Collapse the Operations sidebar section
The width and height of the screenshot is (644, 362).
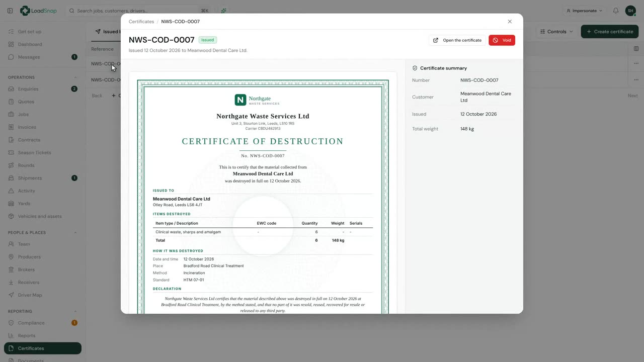(75, 77)
